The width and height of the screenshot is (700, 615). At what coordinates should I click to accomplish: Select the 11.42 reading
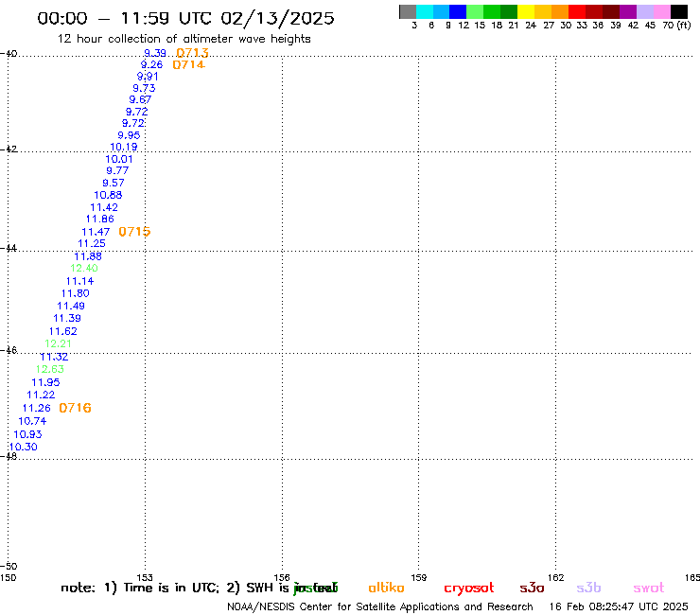coord(104,207)
